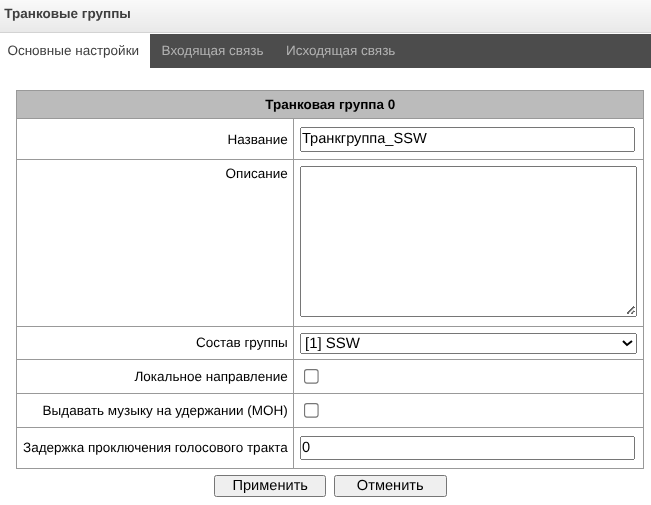651x505 pixels.
Task: Click the Транковые группы page title
Action: 68,14
